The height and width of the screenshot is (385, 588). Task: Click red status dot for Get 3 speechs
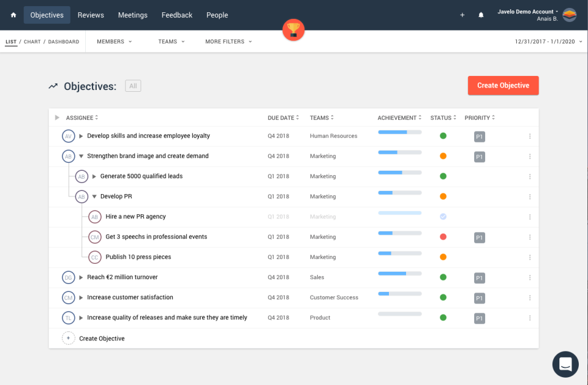tap(443, 237)
